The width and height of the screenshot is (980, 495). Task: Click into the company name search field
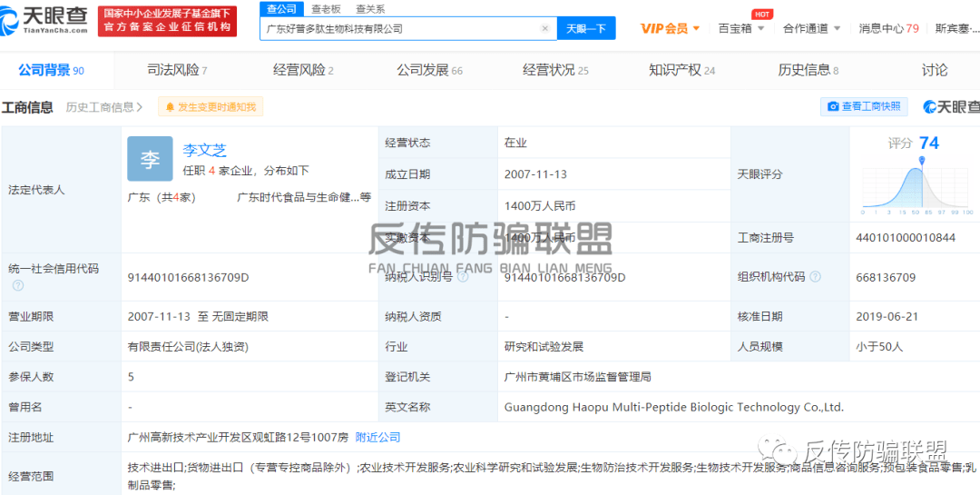point(399,29)
